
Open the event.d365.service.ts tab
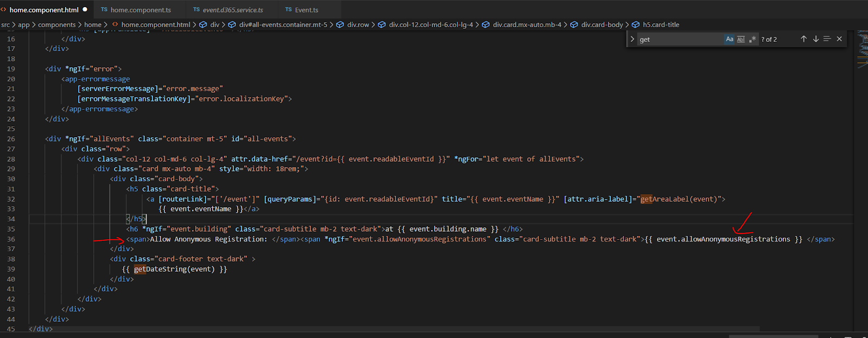click(x=233, y=10)
